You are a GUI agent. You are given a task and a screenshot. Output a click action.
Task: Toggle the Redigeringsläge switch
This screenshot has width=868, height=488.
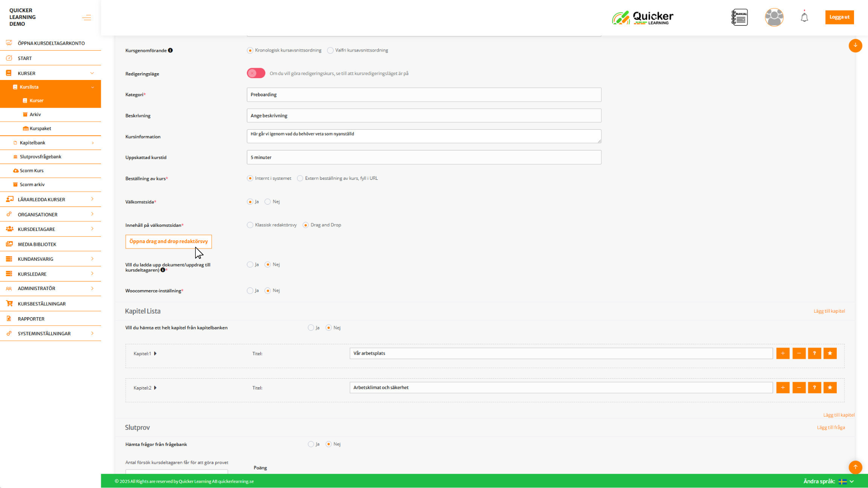click(x=256, y=73)
